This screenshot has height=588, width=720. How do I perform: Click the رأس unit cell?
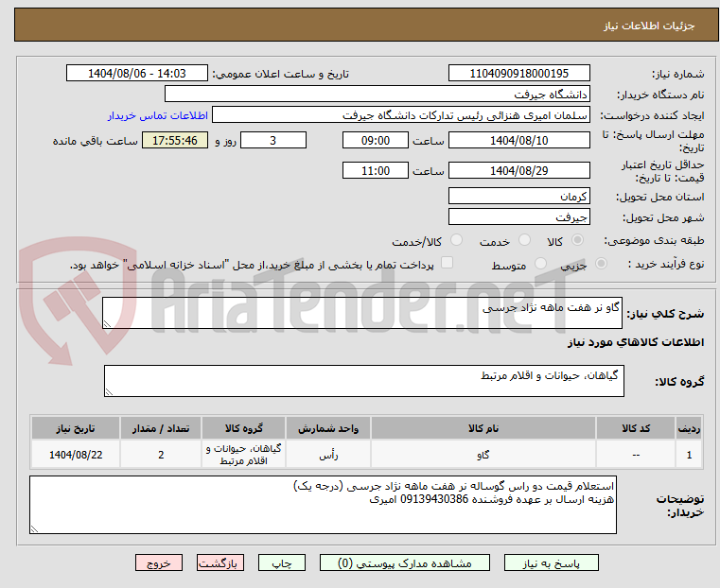(328, 455)
